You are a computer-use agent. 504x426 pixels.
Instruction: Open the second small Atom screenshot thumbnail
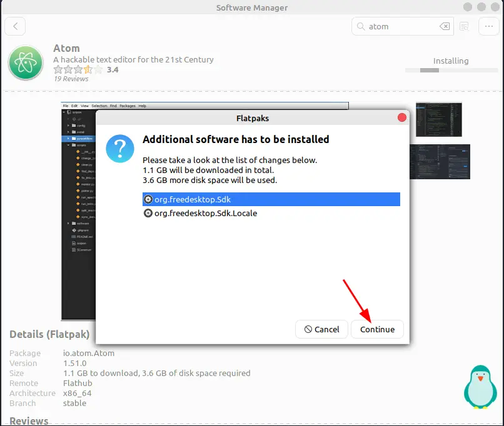(440, 162)
